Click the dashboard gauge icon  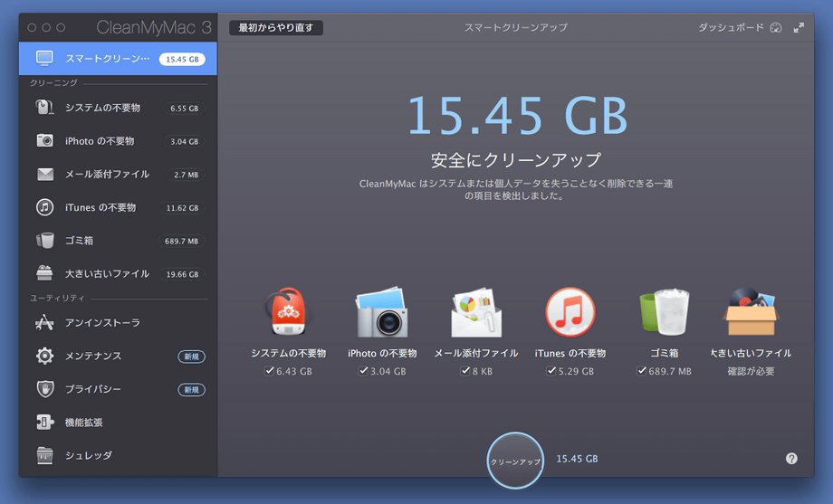776,28
